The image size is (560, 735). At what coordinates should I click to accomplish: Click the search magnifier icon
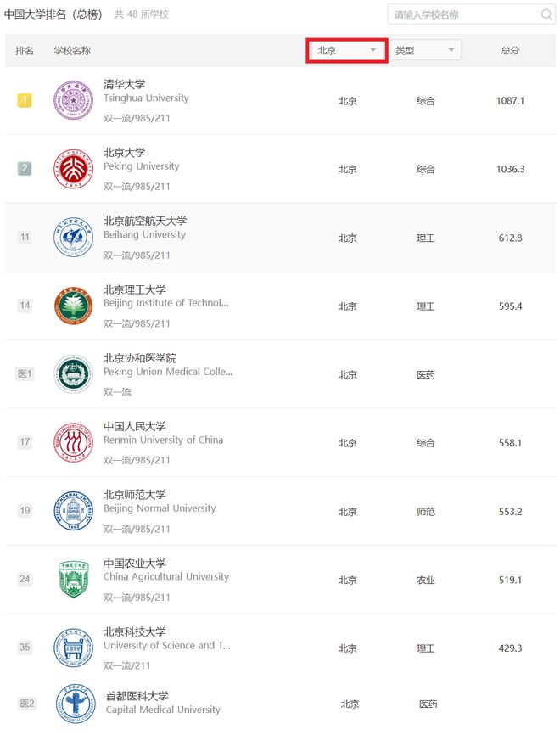546,14
